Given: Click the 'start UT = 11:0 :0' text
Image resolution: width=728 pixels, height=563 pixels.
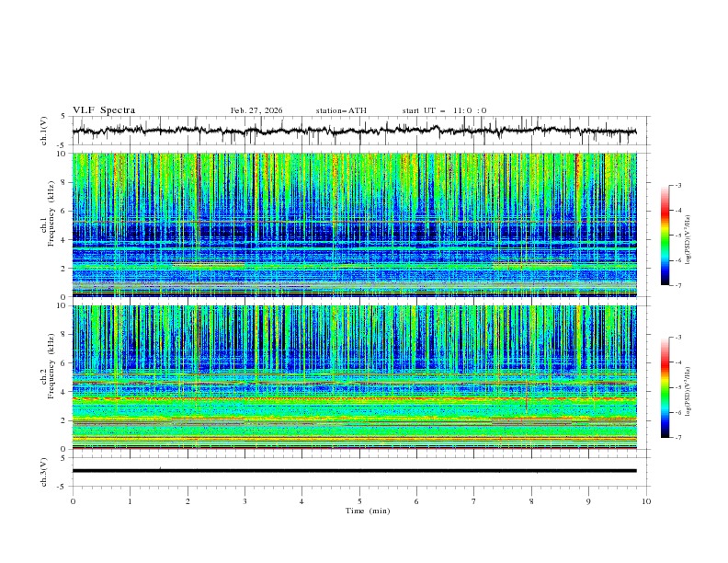Looking at the screenshot, I should pyautogui.click(x=444, y=110).
